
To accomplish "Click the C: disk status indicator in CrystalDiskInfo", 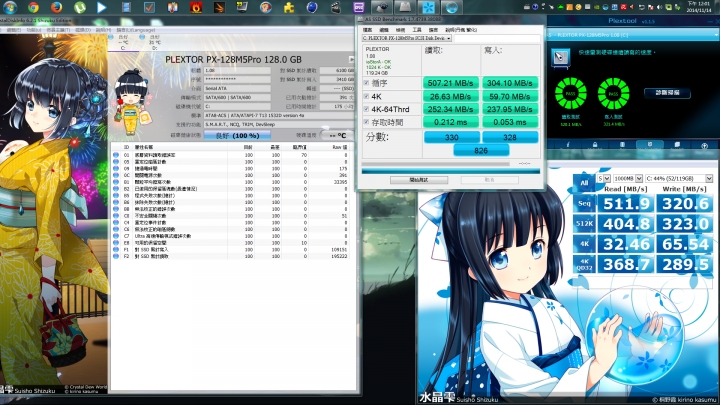I will pos(123,42).
